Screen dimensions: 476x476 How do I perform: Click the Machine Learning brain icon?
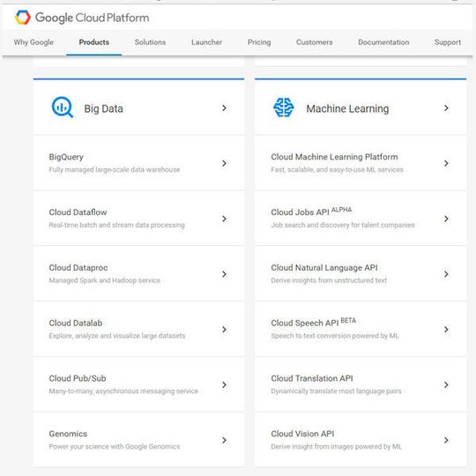click(x=284, y=108)
